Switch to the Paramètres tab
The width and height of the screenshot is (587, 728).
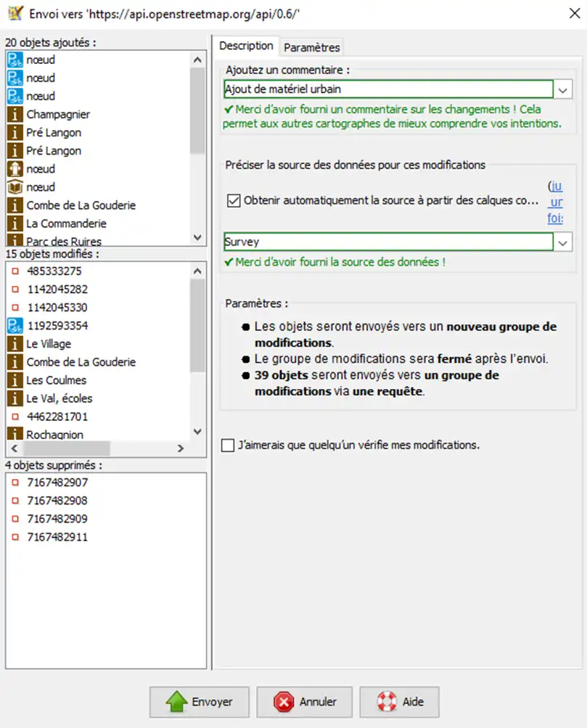[311, 47]
